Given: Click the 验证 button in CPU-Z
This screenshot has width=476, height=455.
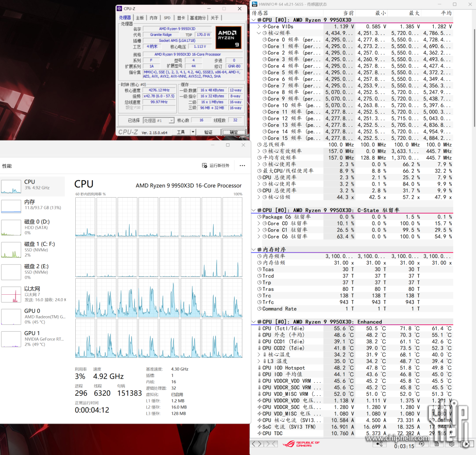Looking at the screenshot, I should (x=208, y=132).
